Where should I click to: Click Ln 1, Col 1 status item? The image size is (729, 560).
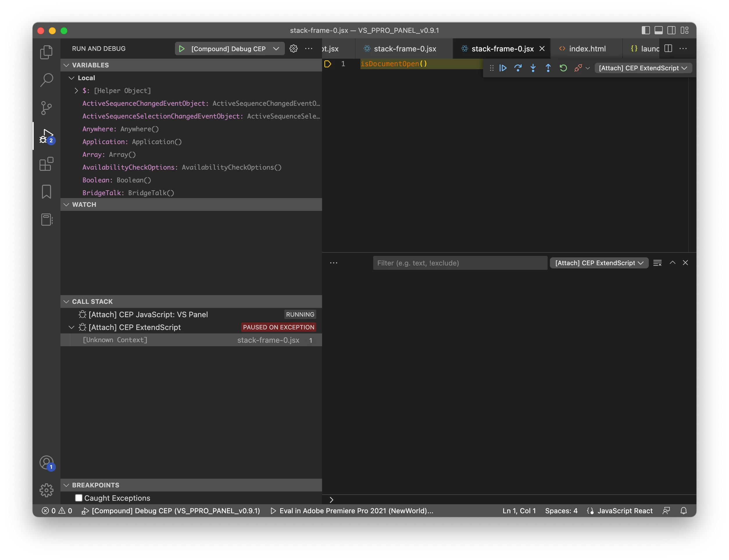pos(519,511)
